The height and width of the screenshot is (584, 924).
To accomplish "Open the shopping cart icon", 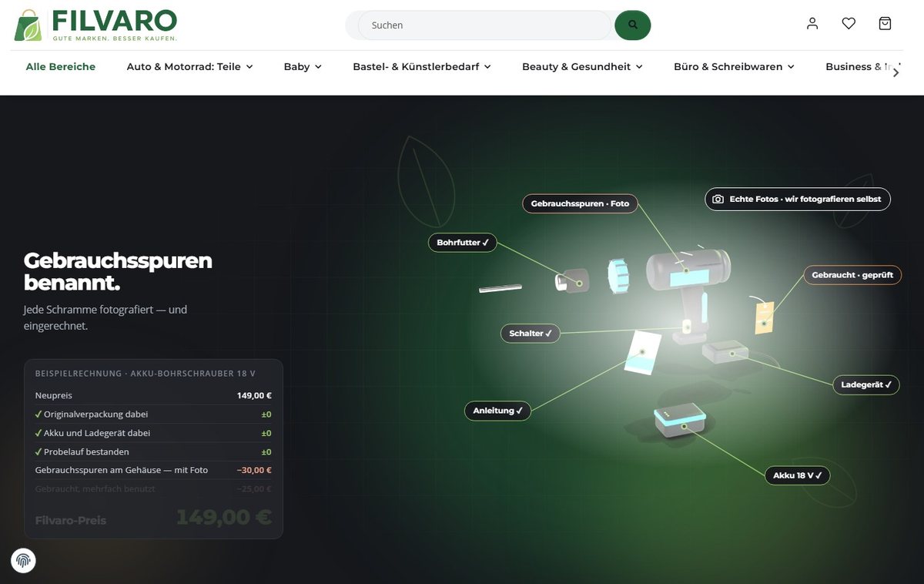I will click(x=885, y=24).
